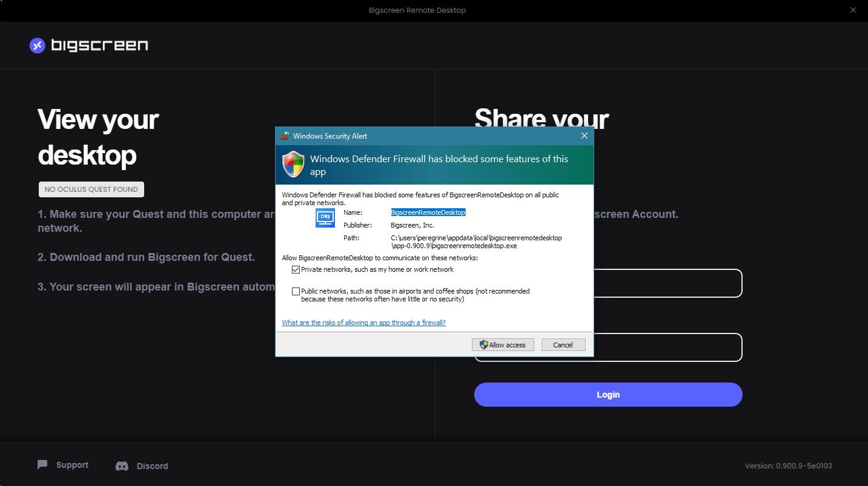This screenshot has width=868, height=486.
Task: Open the Discord link
Action: [153, 466]
